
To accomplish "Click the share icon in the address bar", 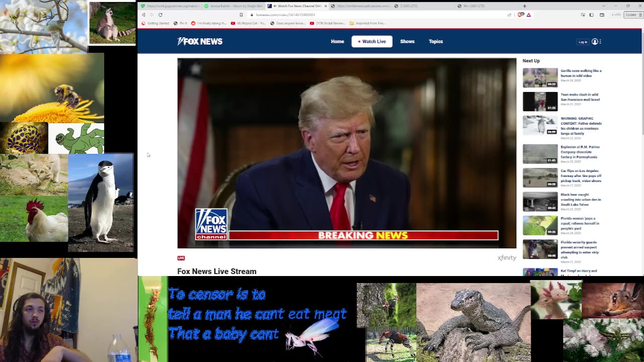I will (509, 15).
